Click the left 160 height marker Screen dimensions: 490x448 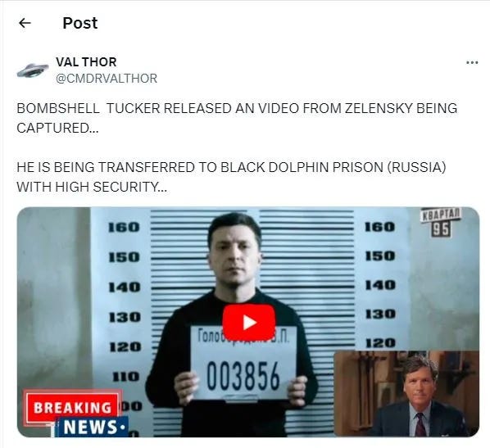(x=124, y=227)
